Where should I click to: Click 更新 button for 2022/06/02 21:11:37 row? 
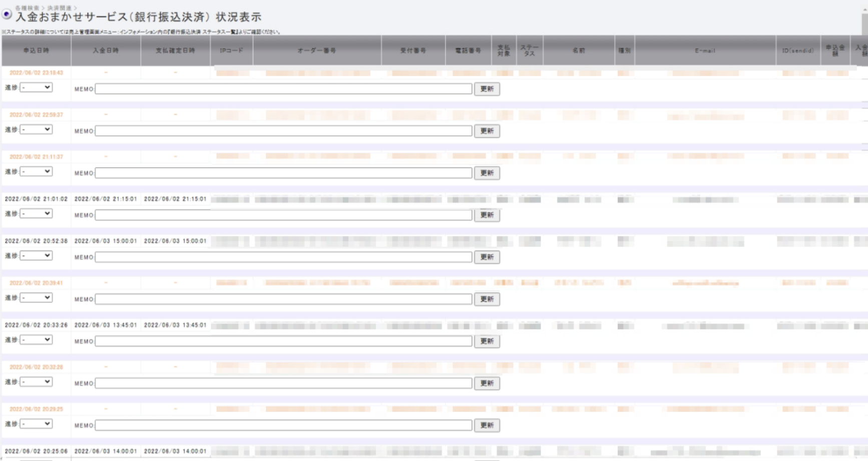(x=487, y=173)
